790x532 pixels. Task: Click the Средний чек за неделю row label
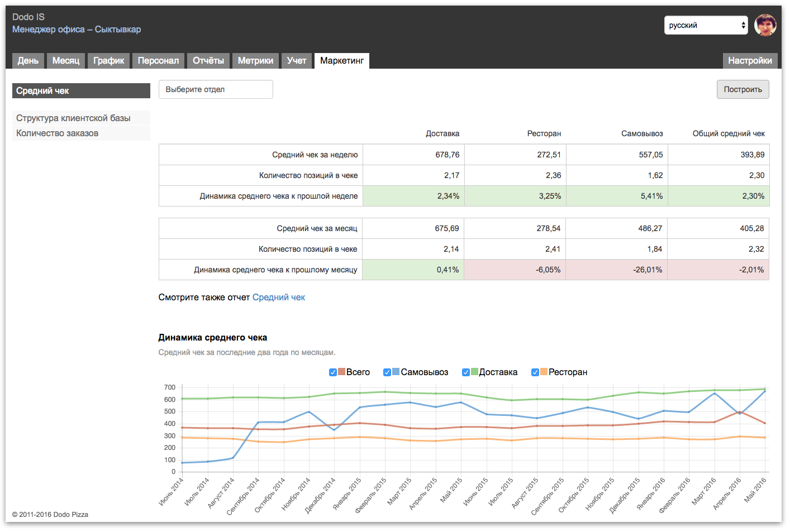[x=315, y=155]
